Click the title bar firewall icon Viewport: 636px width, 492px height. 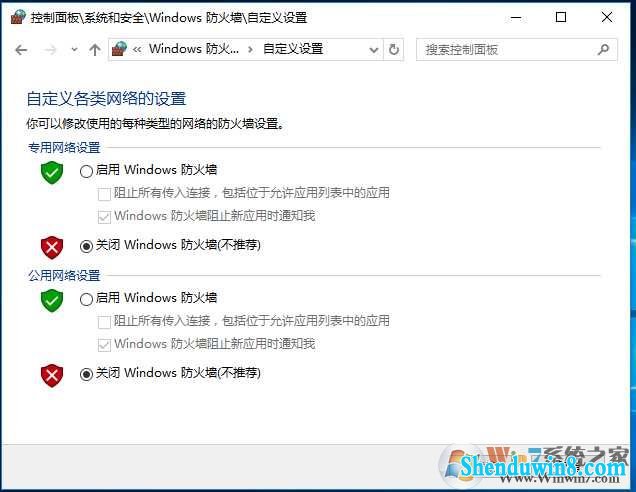point(18,17)
